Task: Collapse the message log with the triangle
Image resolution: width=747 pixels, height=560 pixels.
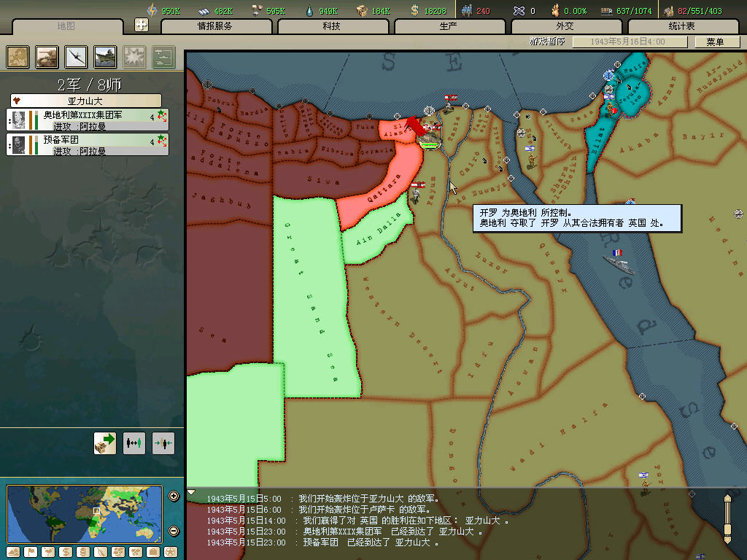Action: (x=192, y=493)
